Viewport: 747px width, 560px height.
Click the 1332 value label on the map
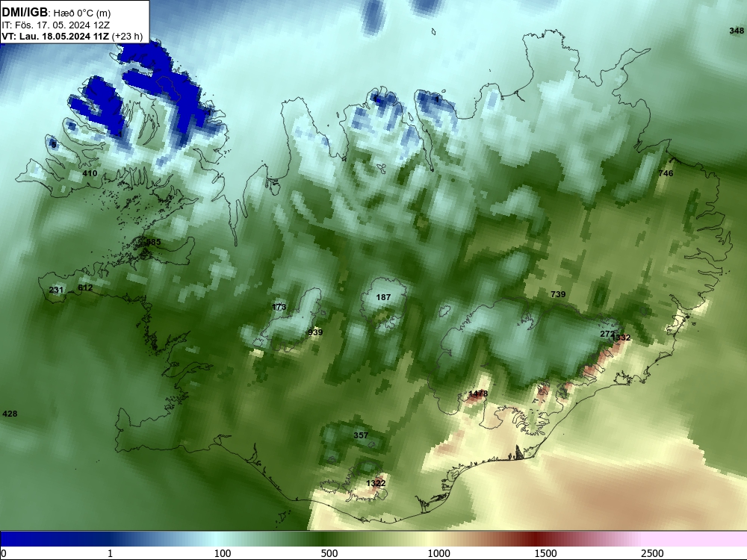(x=622, y=337)
